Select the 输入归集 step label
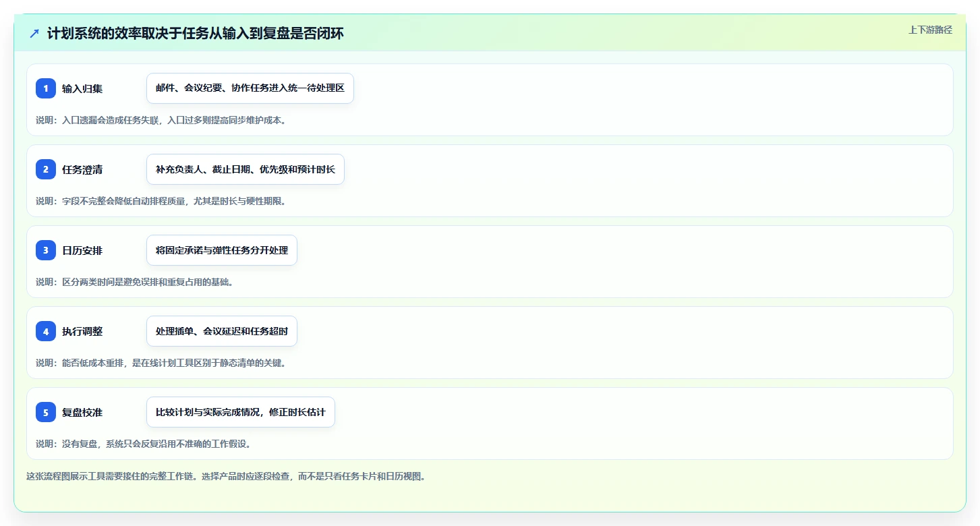980x526 pixels. (x=82, y=88)
